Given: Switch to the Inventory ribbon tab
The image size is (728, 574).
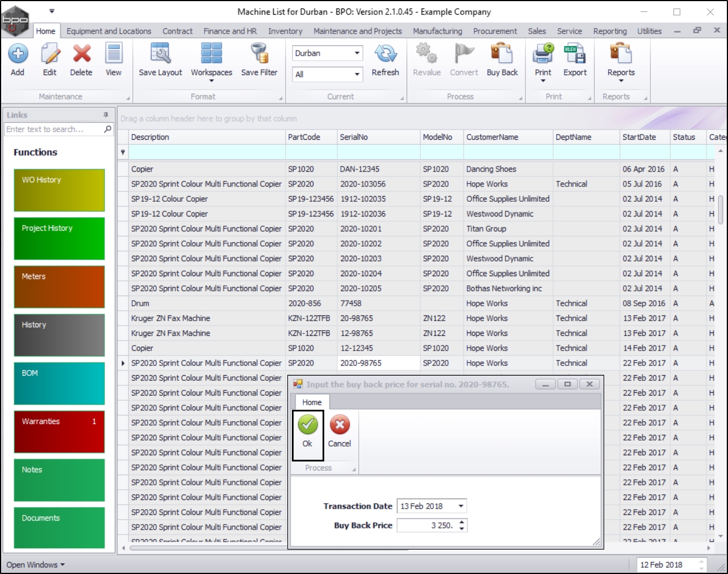Looking at the screenshot, I should pyautogui.click(x=285, y=31).
